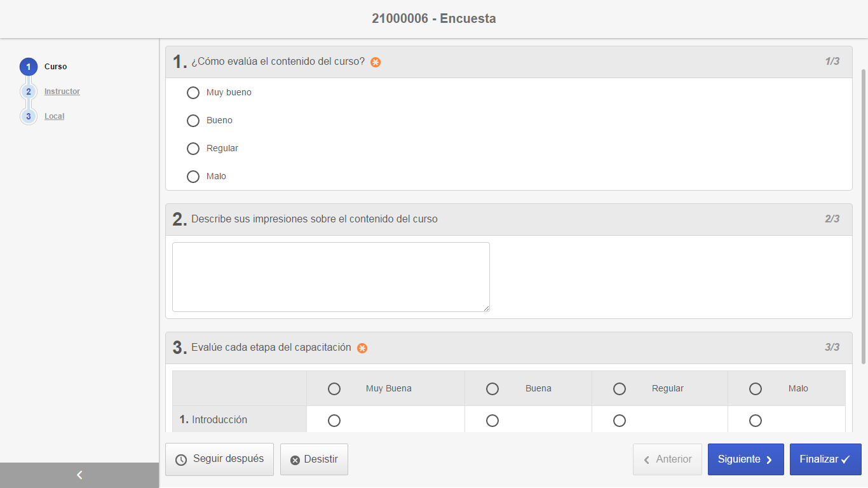This screenshot has height=488, width=868.
Task: Collapse the sidebar with the bottom chevron
Action: tap(79, 475)
